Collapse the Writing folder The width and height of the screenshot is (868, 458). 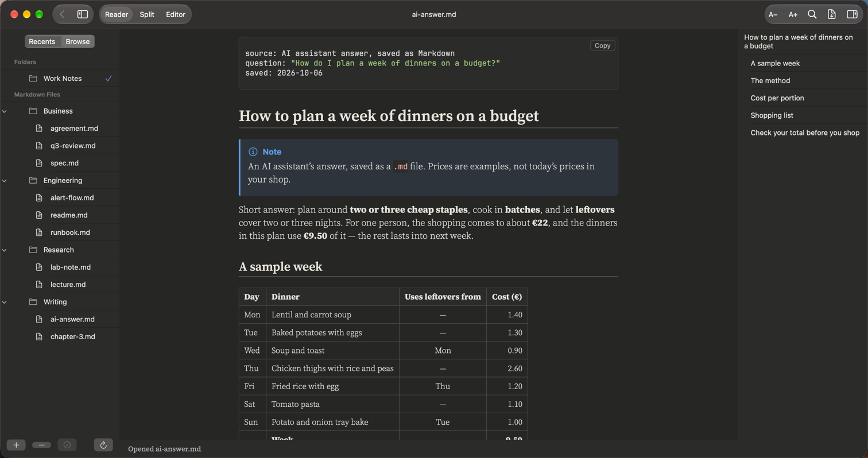tap(5, 302)
